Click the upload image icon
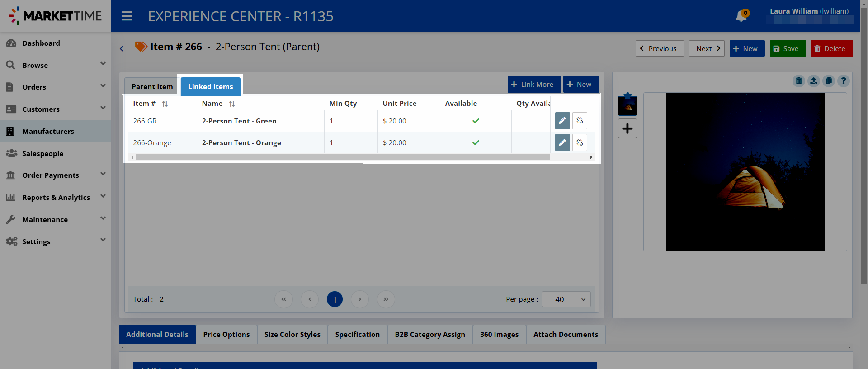The image size is (868, 369). click(814, 81)
